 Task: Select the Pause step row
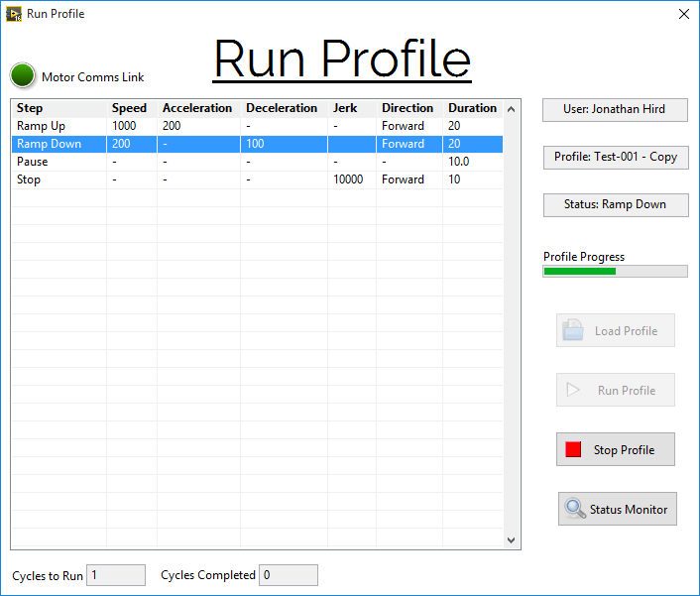(x=257, y=162)
